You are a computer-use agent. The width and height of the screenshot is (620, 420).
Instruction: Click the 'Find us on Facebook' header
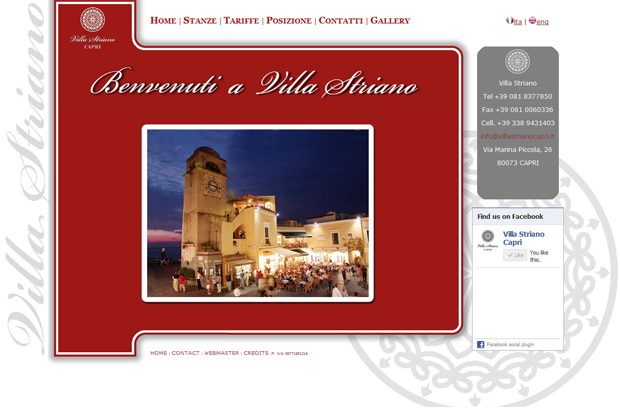[510, 216]
